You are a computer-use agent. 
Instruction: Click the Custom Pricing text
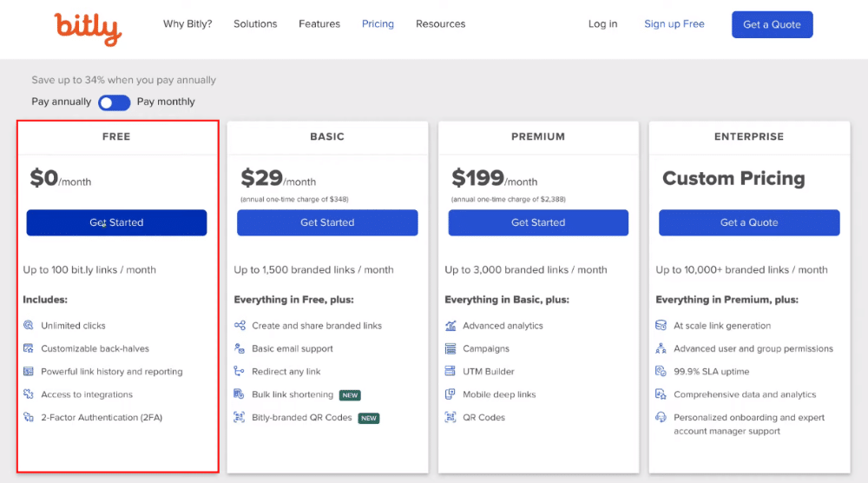[x=733, y=178]
